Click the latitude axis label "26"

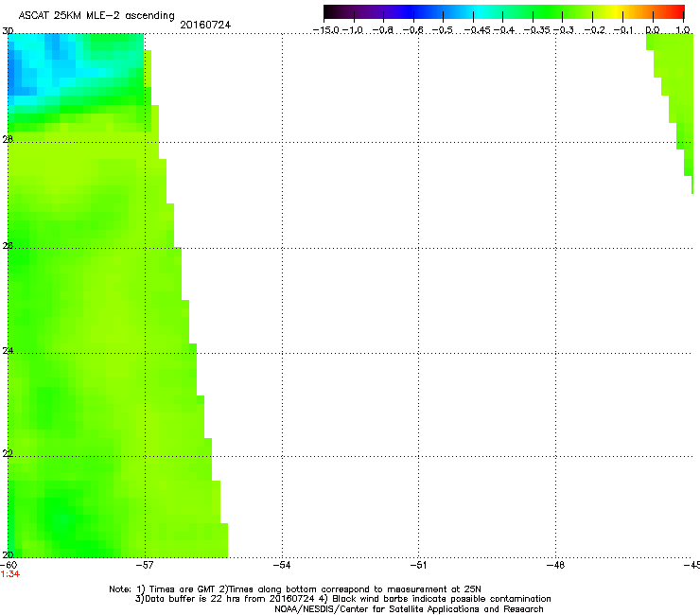[8, 246]
